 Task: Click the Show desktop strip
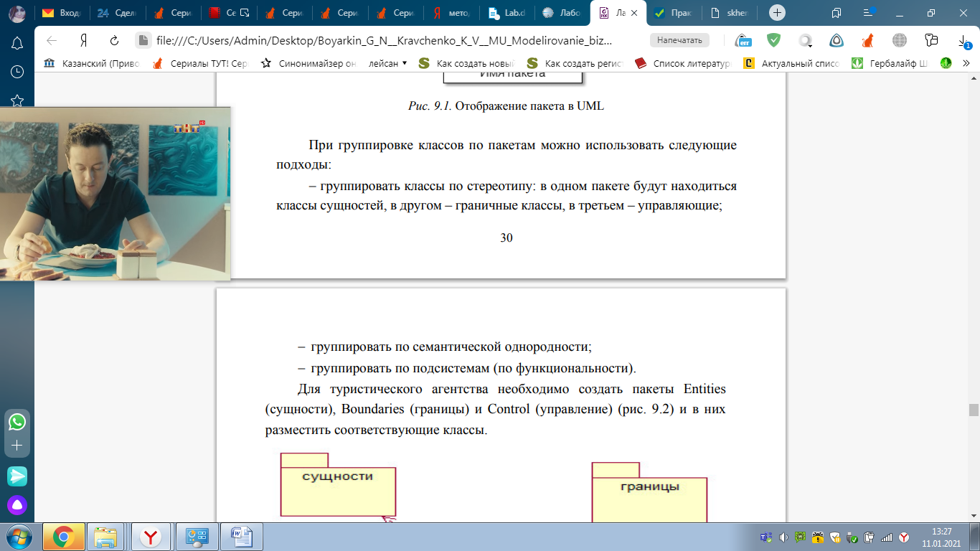tap(975, 537)
